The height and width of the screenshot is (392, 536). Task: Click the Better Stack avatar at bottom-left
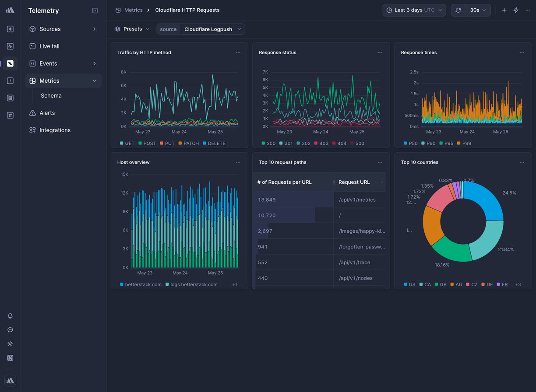coord(10,381)
